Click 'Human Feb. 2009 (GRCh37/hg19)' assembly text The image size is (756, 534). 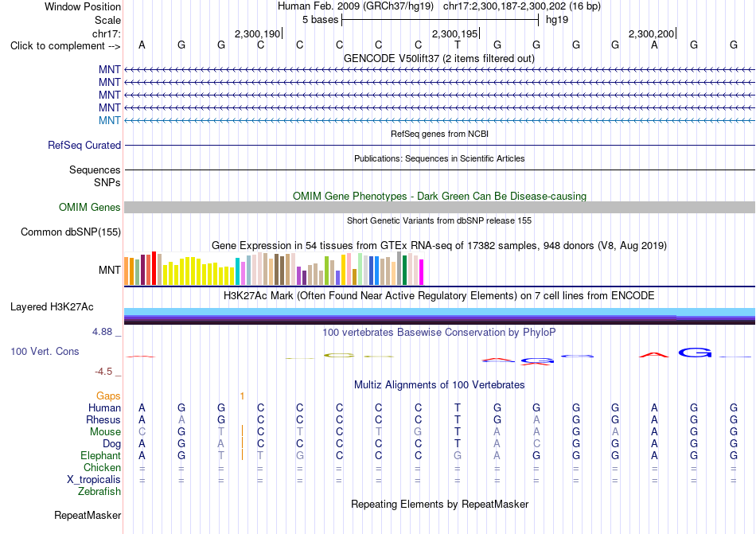tap(356, 6)
